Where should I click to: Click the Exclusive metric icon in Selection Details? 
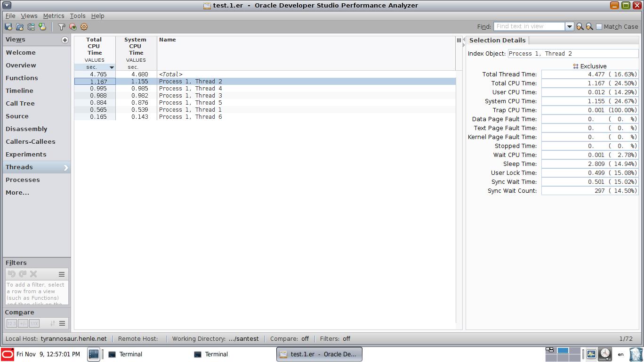point(575,66)
